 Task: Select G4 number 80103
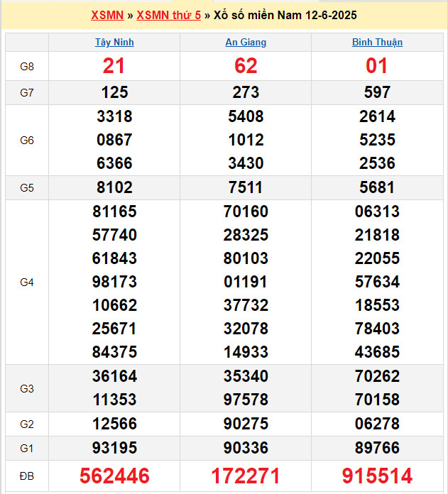tap(246, 258)
